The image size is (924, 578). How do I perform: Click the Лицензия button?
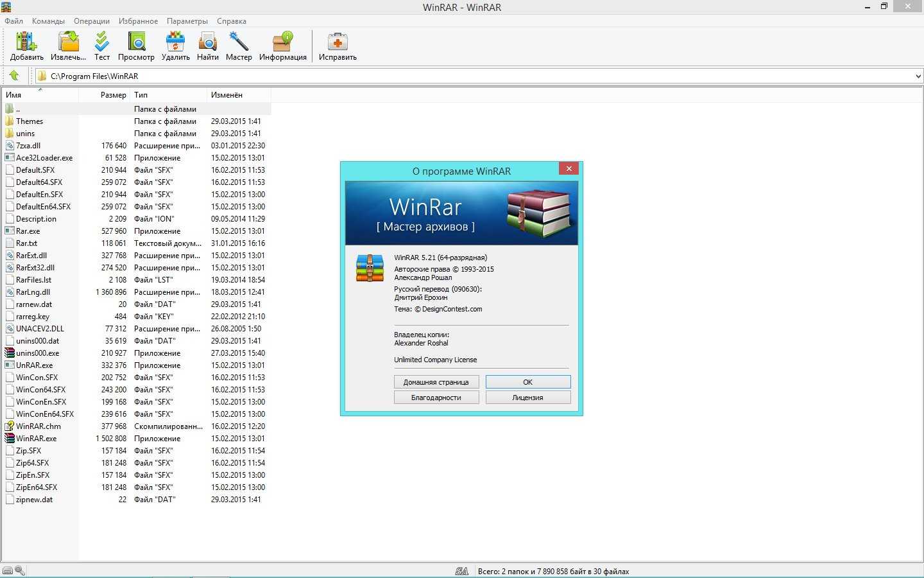click(x=528, y=397)
